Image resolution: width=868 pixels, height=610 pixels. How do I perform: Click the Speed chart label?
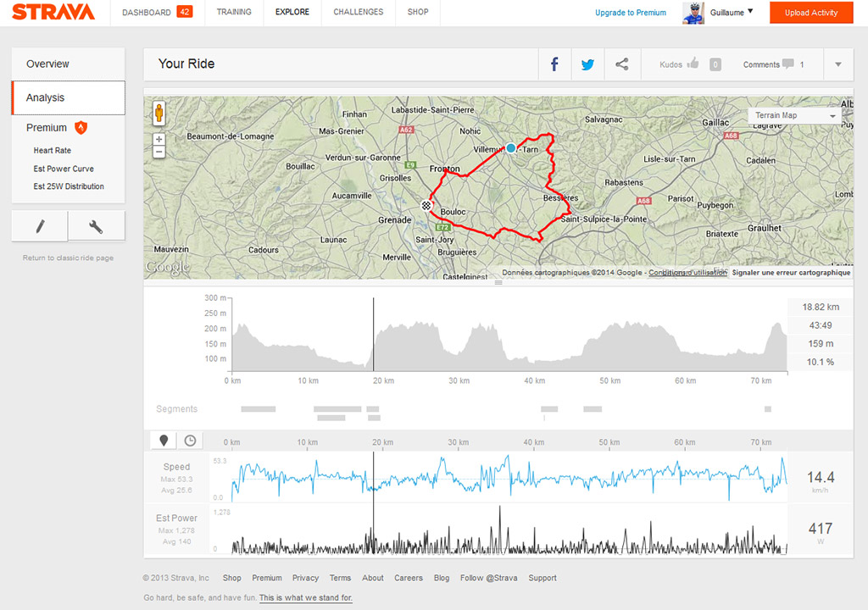[176, 467]
